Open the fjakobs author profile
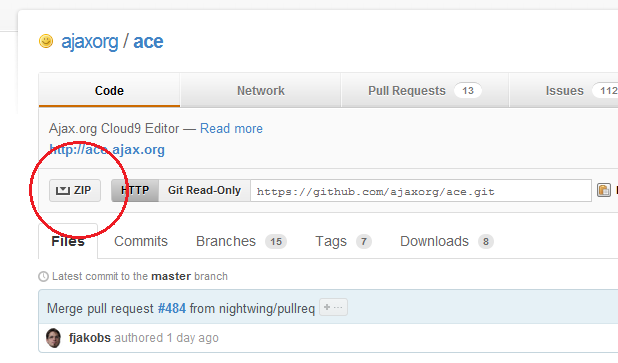 (89, 338)
